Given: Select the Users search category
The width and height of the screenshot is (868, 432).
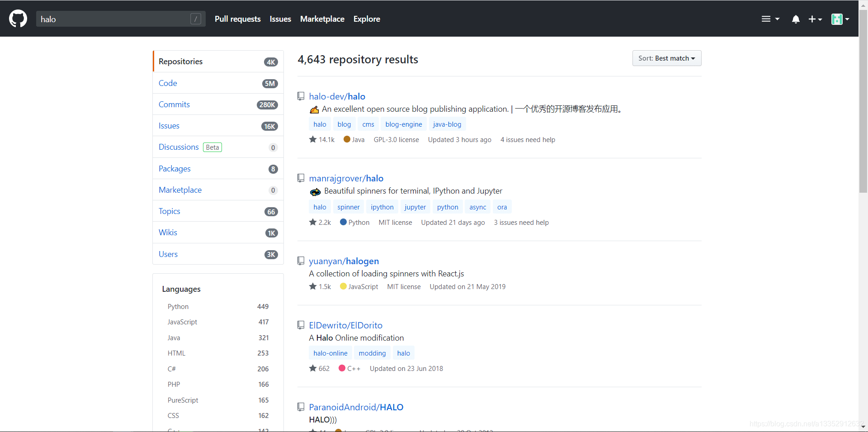Looking at the screenshot, I should tap(218, 254).
